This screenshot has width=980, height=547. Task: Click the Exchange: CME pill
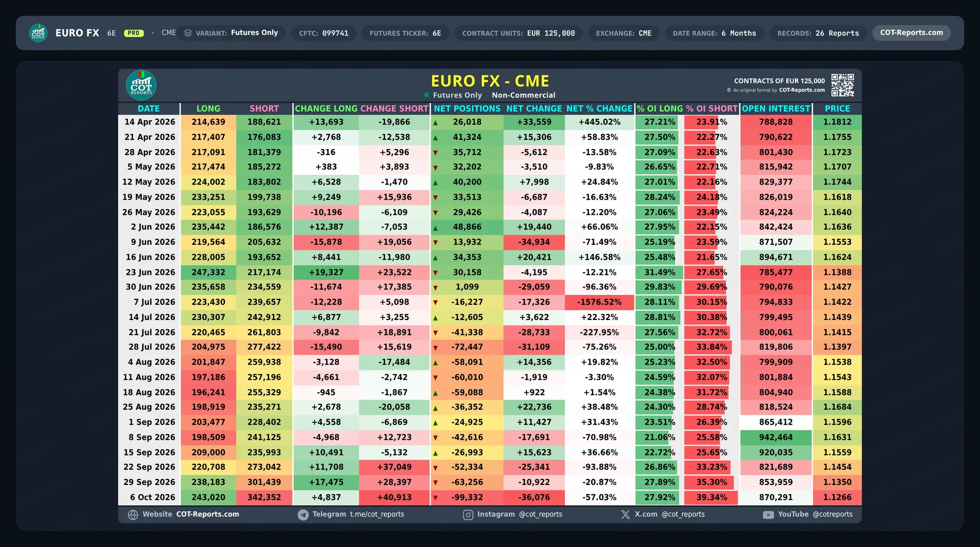coord(623,33)
